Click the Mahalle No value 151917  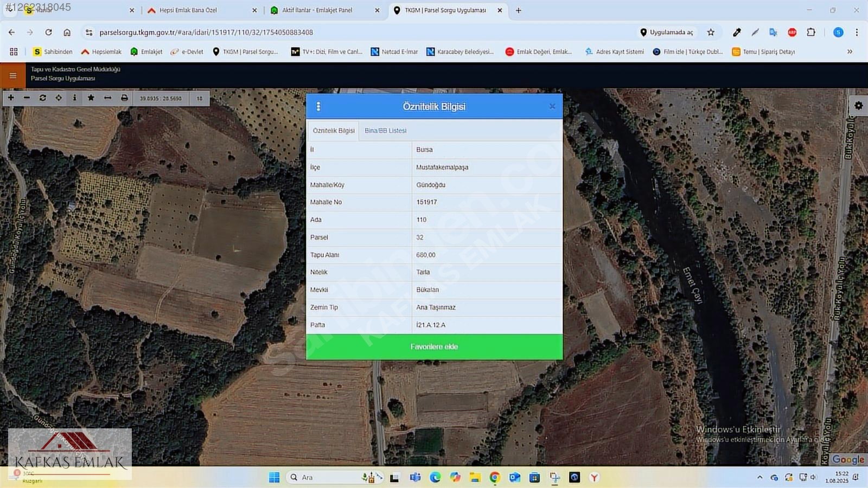click(x=426, y=202)
